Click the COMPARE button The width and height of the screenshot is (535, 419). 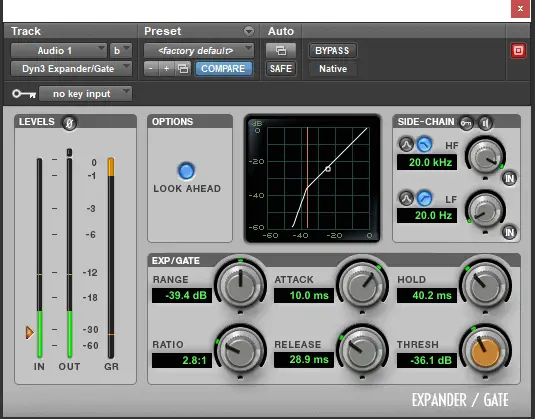(223, 69)
